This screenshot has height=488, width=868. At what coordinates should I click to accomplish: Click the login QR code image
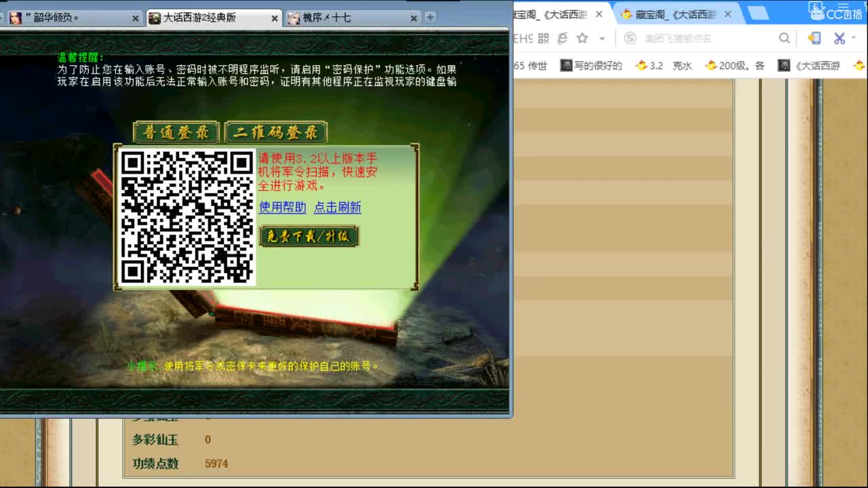pyautogui.click(x=186, y=217)
